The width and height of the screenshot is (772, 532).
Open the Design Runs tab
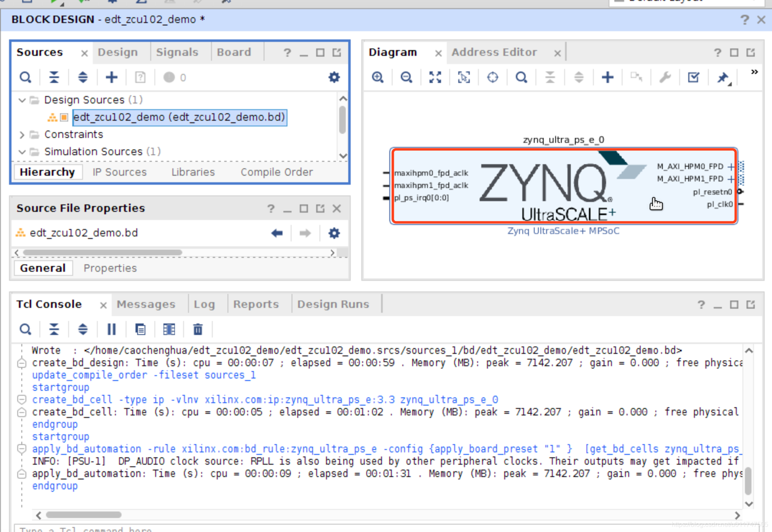tap(333, 304)
